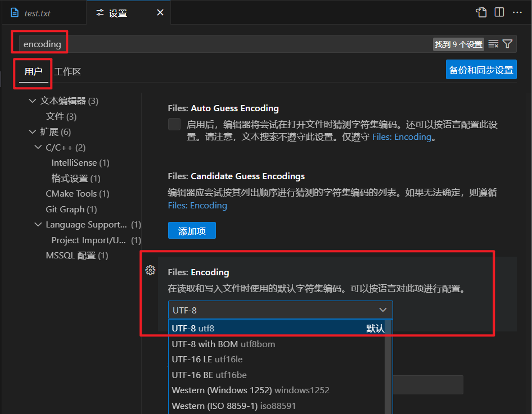Image resolution: width=532 pixels, height=414 pixels.
Task: Select the UTF-8 with BOM option
Action: (223, 344)
